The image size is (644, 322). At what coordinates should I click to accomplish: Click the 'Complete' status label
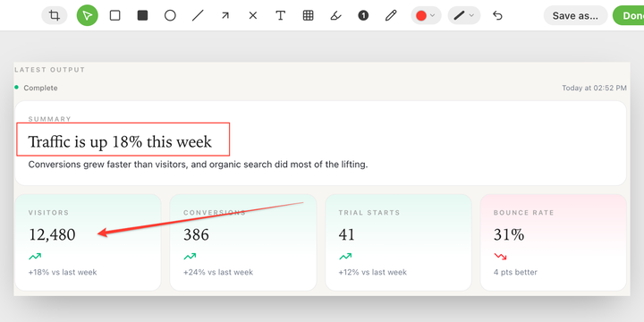(40, 88)
